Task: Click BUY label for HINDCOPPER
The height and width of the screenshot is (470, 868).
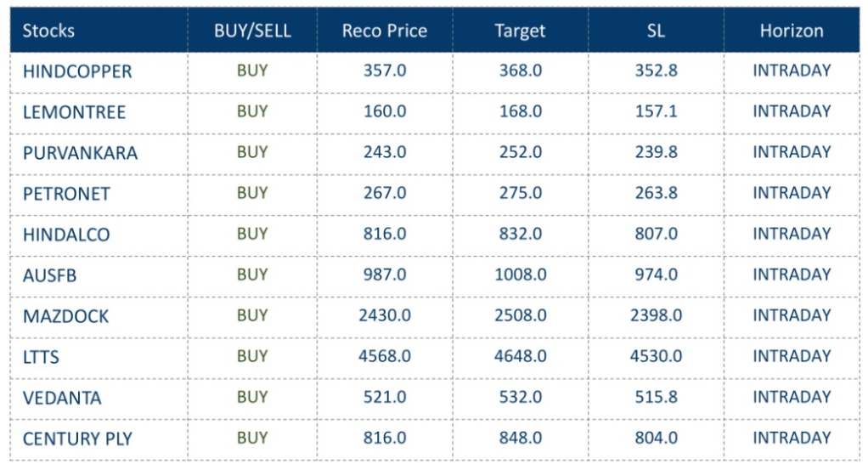Action: 252,71
